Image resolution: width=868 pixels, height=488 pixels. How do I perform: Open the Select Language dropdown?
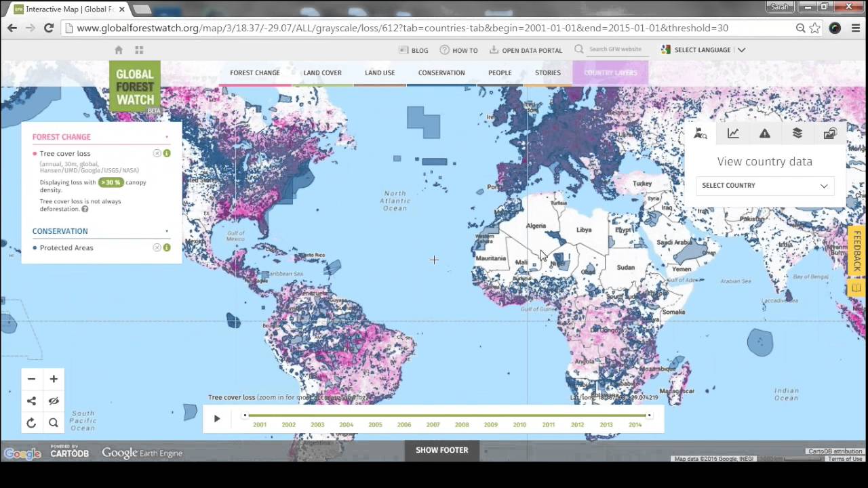[x=703, y=50]
